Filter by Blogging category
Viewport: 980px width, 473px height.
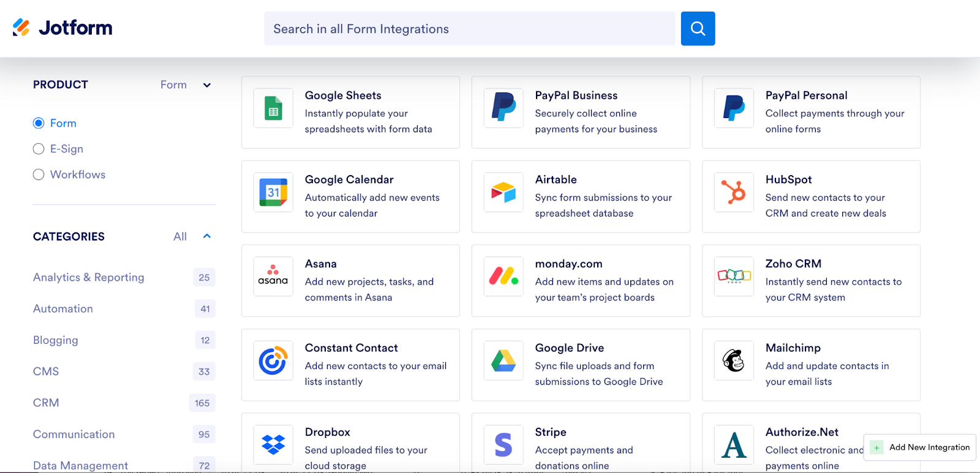click(x=56, y=340)
